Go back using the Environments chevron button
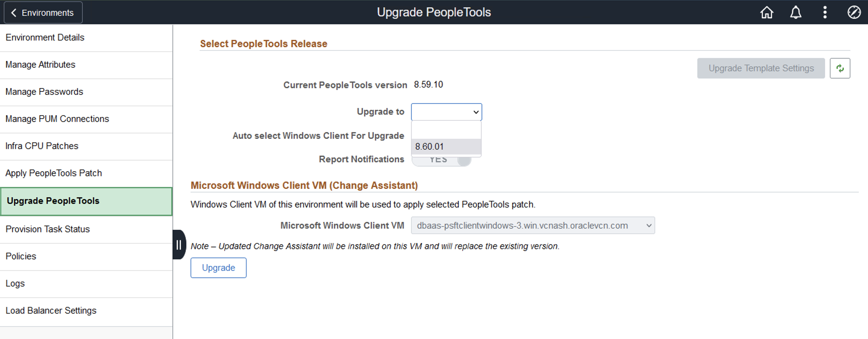 pos(43,13)
